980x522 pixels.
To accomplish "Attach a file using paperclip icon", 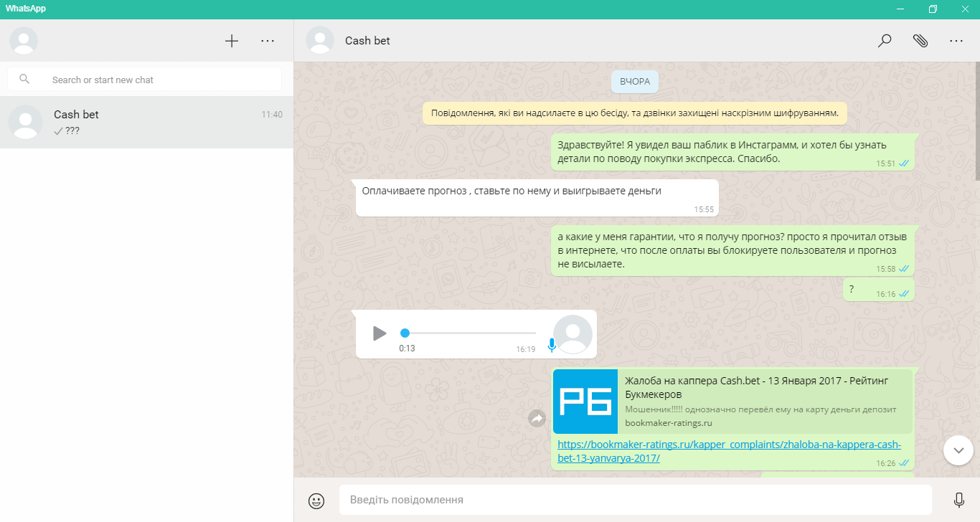I will 920,41.
